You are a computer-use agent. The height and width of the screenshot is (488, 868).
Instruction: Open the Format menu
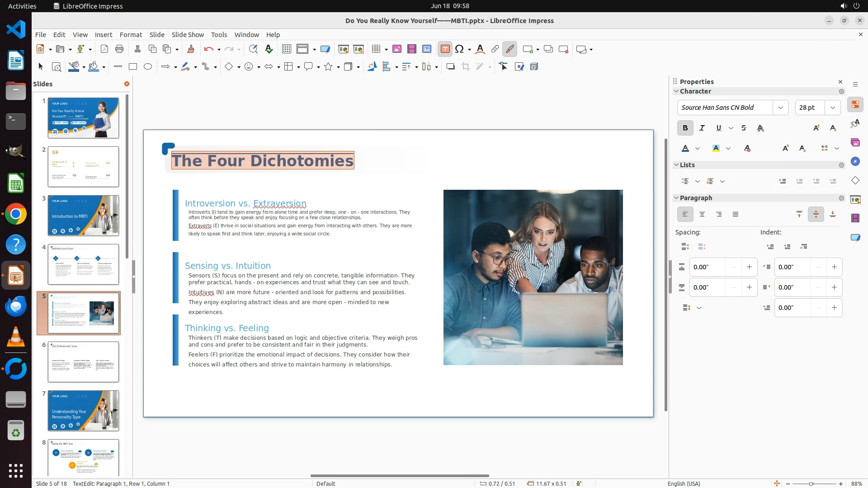click(x=131, y=35)
